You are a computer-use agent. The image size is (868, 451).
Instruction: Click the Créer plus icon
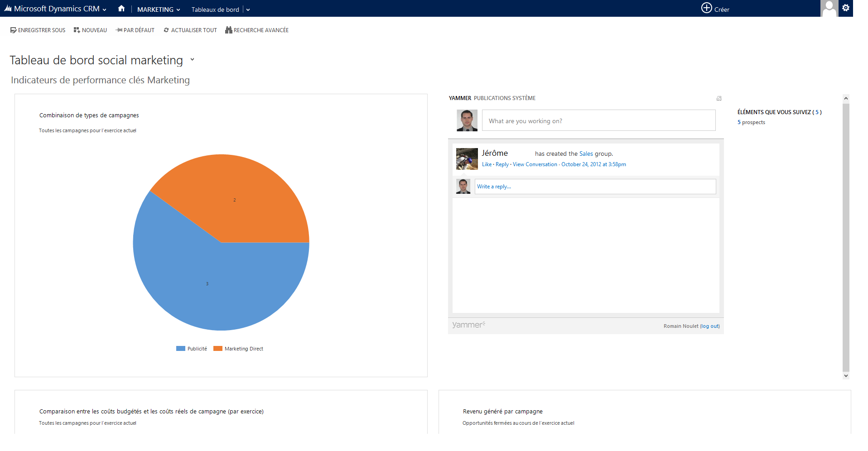706,8
